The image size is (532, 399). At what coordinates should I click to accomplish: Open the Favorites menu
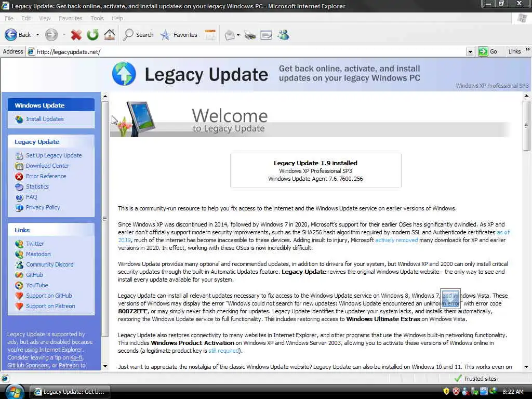pyautogui.click(x=70, y=18)
